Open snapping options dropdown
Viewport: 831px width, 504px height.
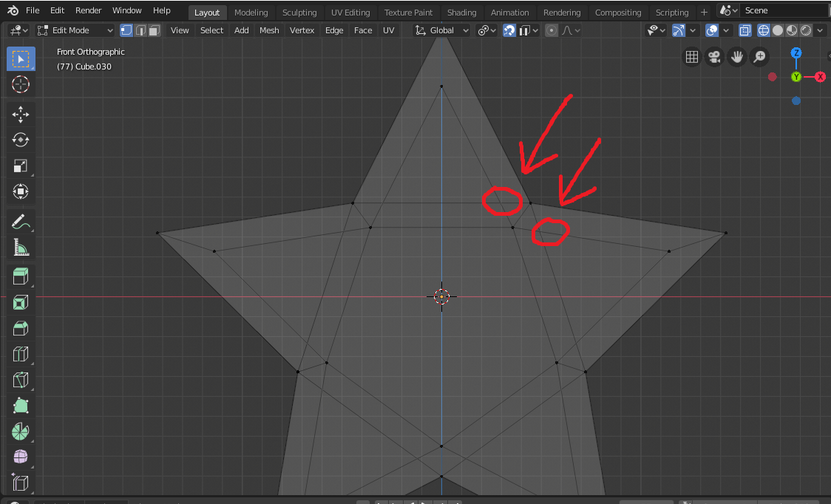529,30
